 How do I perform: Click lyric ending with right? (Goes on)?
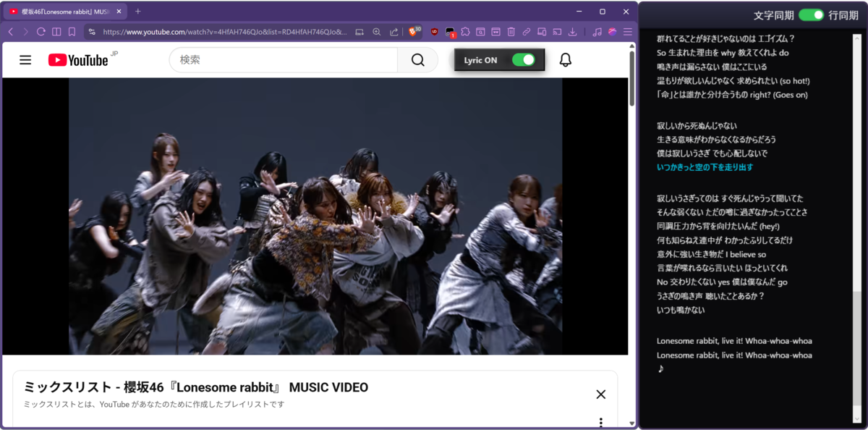point(732,95)
